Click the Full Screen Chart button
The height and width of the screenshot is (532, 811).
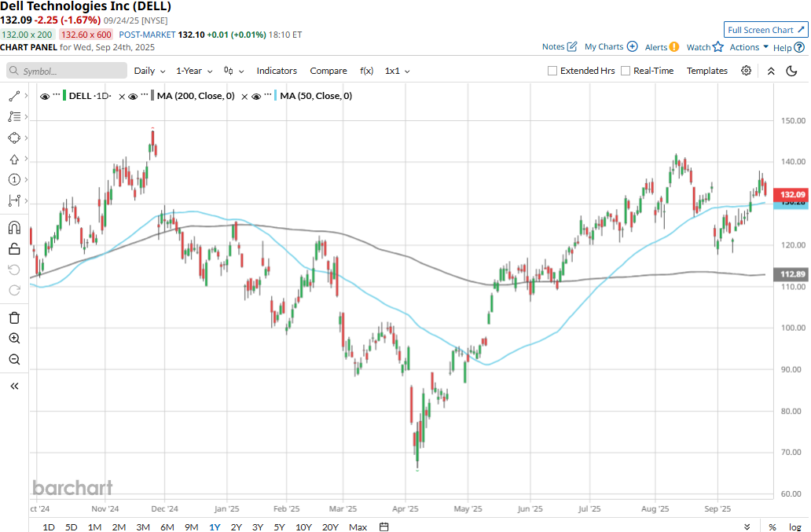[x=765, y=30]
